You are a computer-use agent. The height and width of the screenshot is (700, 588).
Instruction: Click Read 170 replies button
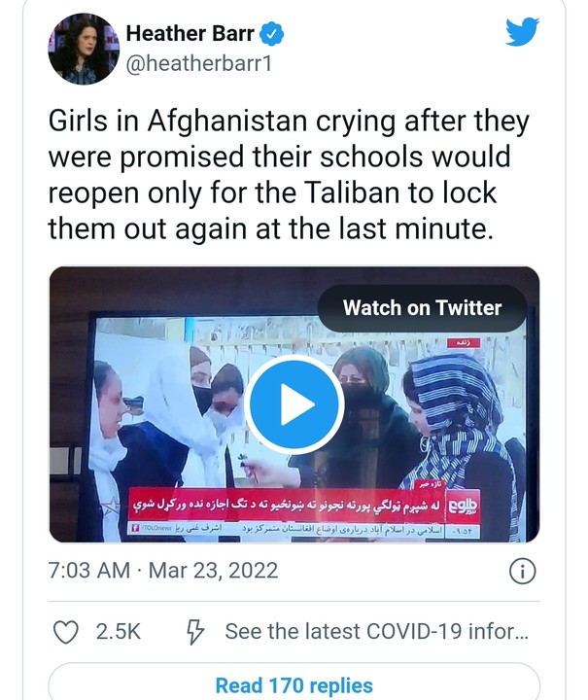(294, 685)
